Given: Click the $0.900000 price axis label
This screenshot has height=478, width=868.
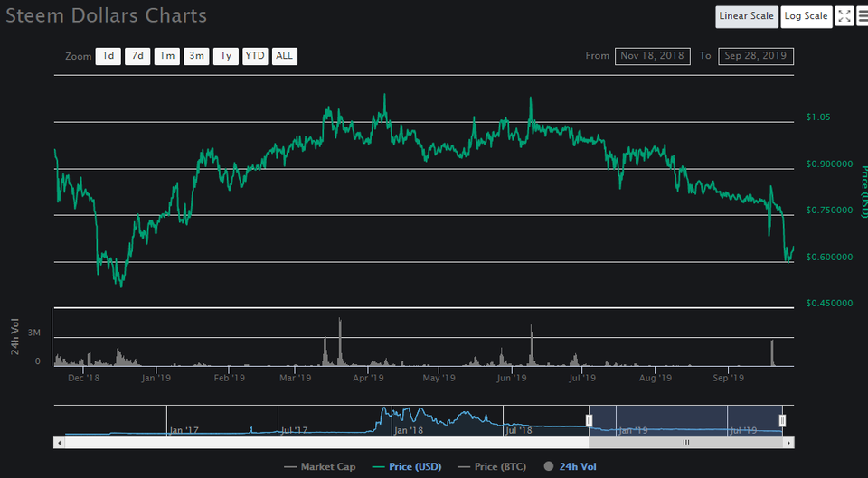Looking at the screenshot, I should tap(829, 164).
